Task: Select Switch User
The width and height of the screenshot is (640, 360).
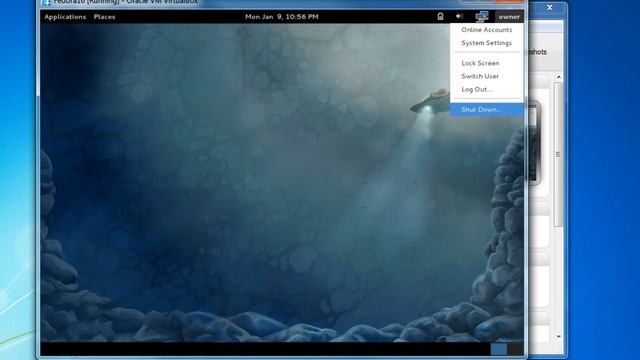Action: coord(487,76)
